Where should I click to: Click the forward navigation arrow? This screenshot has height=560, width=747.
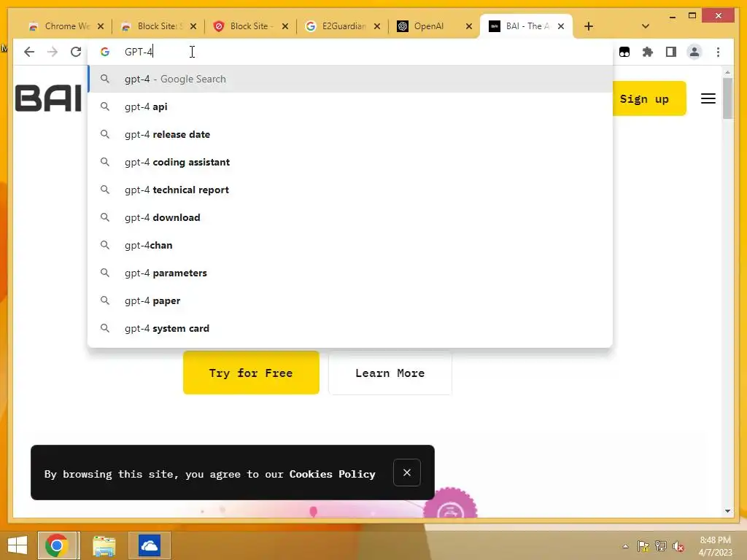[53, 52]
